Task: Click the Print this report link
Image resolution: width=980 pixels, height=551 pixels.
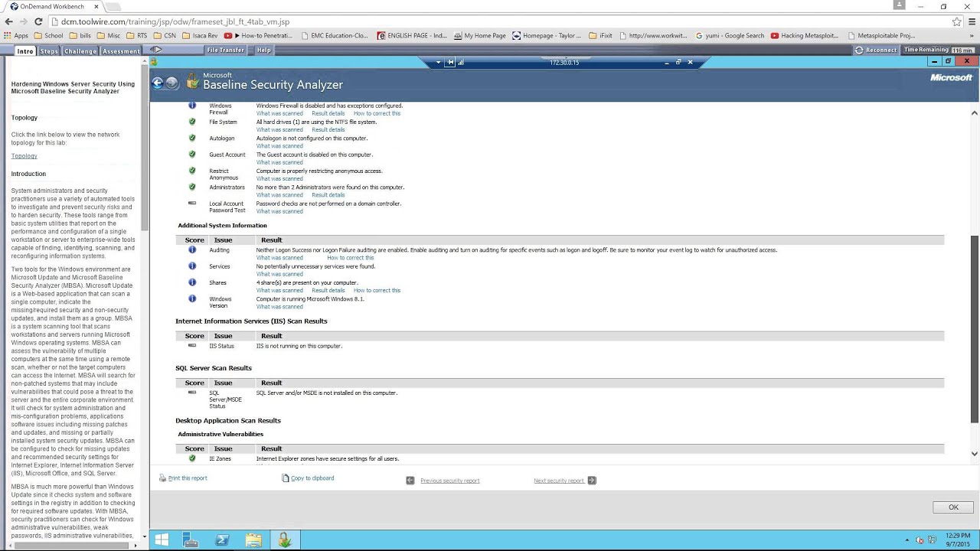Action: pos(188,478)
